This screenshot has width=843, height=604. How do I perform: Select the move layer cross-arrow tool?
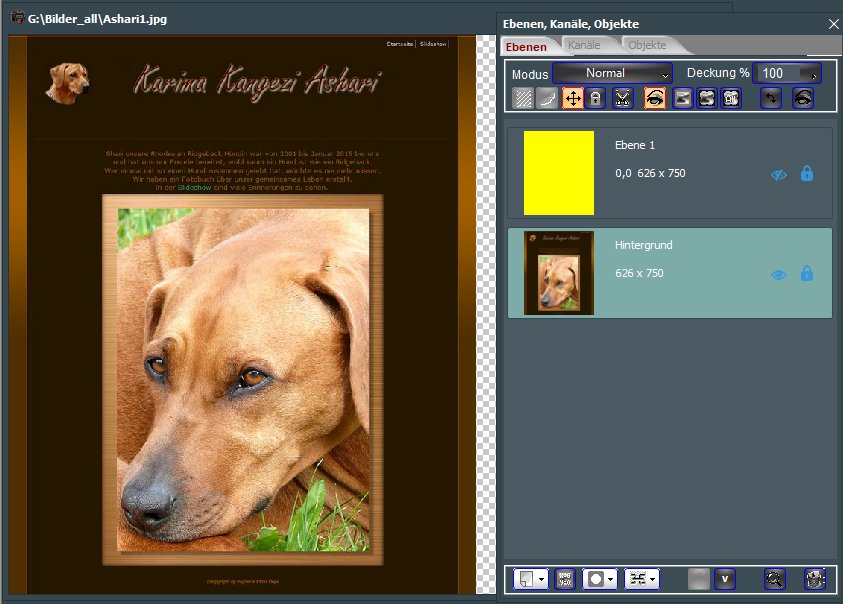point(573,98)
